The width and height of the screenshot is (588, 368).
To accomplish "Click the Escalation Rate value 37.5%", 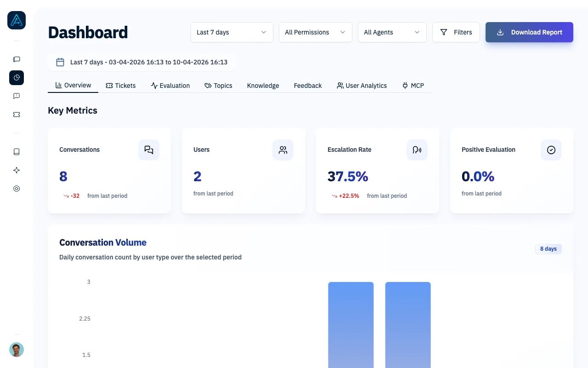I will [348, 177].
